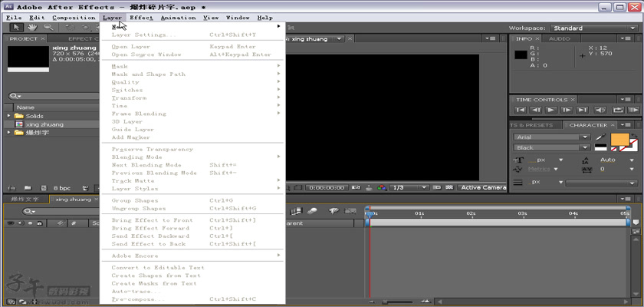Click the 02s mark on the time ruler

click(471, 213)
